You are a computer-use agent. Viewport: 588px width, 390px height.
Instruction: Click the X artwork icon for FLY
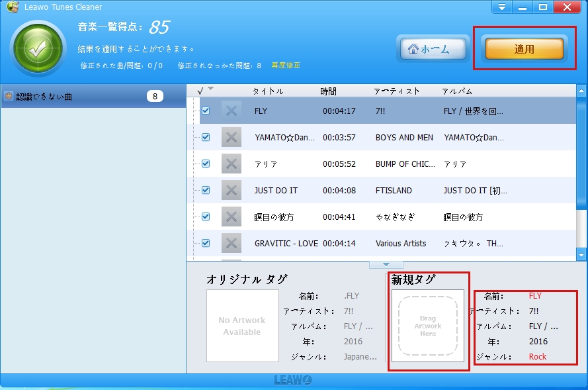click(231, 111)
